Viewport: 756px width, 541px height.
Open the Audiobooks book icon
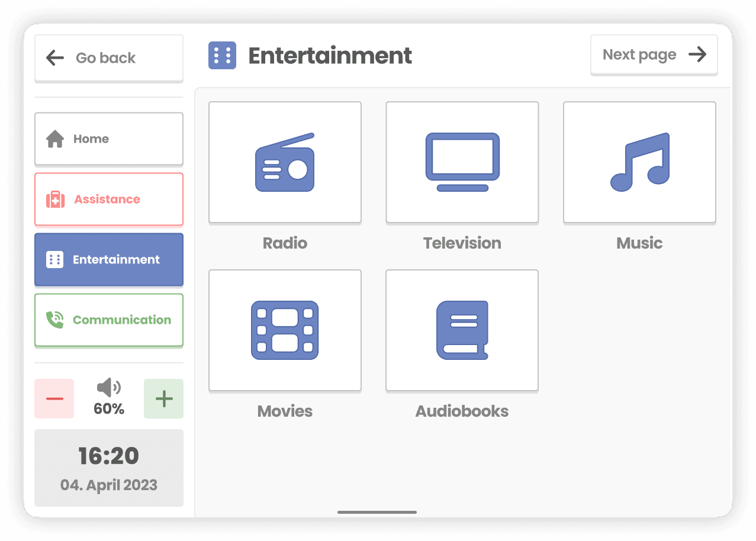[x=462, y=330]
